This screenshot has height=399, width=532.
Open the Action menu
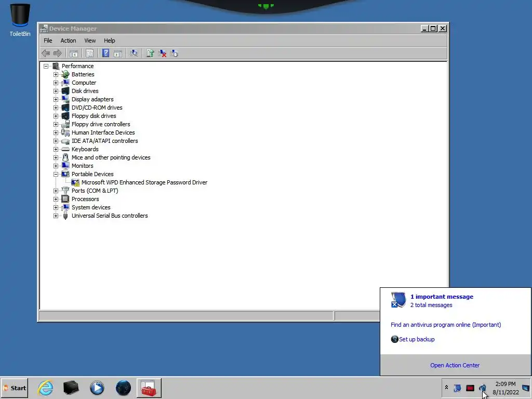(x=68, y=41)
